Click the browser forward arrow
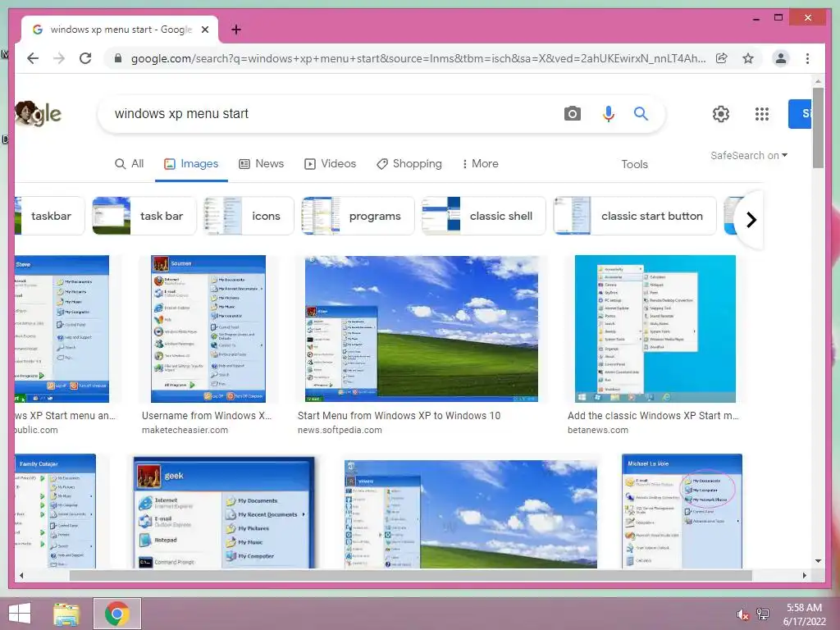 [x=59, y=58]
